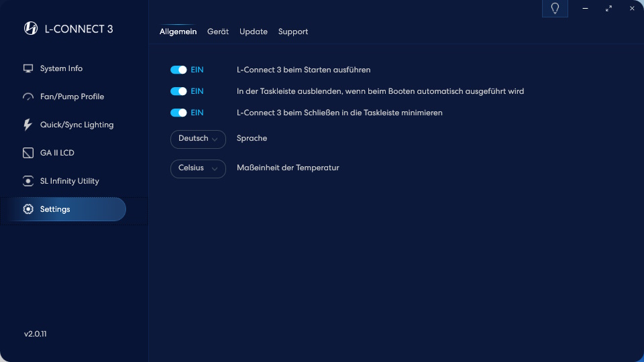The width and height of the screenshot is (644, 362).
Task: Switch to the Gerät tab
Action: (x=218, y=32)
